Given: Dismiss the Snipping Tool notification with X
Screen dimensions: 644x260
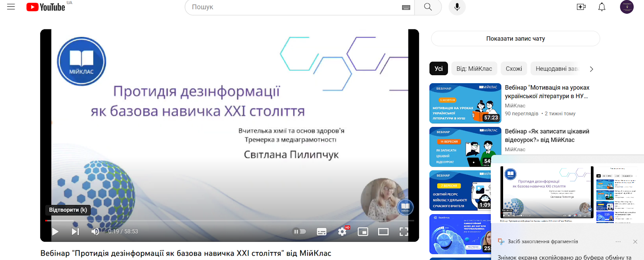Looking at the screenshot, I should point(635,242).
